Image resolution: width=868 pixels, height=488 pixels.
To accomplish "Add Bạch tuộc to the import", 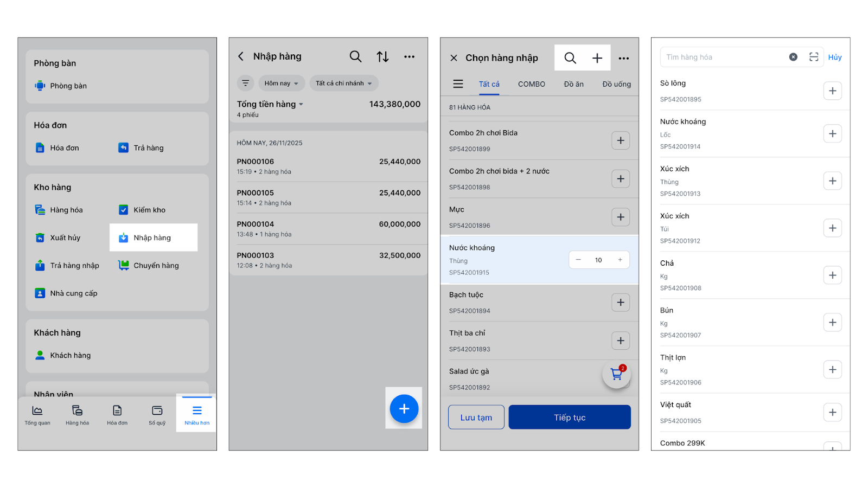I will 621,303.
